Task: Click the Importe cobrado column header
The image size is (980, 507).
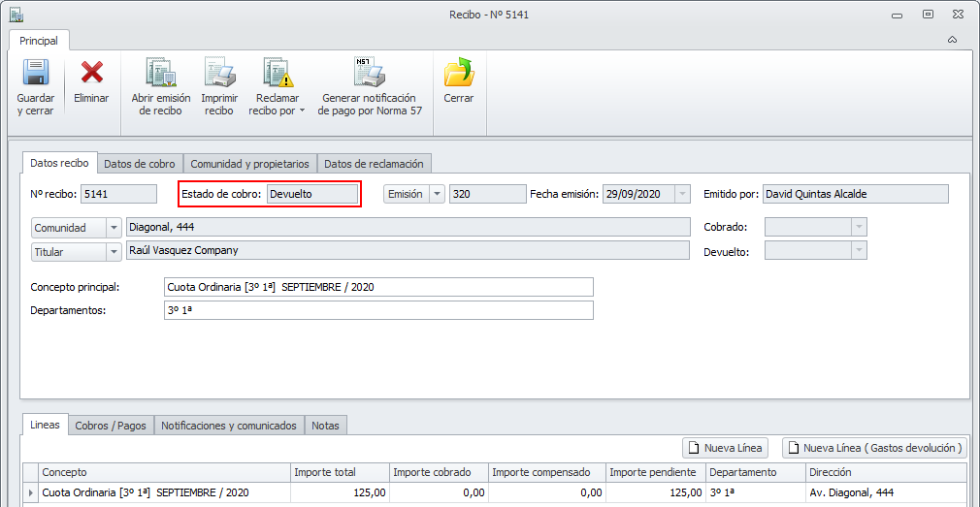Action: click(x=439, y=473)
